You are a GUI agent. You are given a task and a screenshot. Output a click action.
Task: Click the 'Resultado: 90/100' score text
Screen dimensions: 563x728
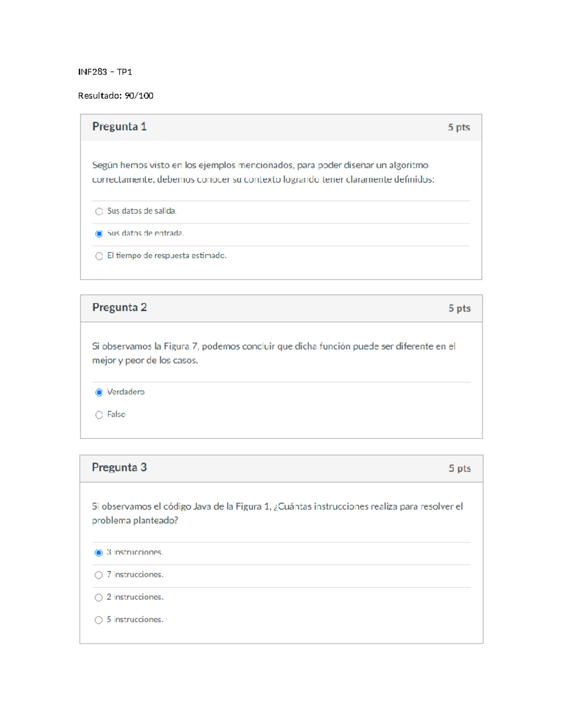coord(115,96)
